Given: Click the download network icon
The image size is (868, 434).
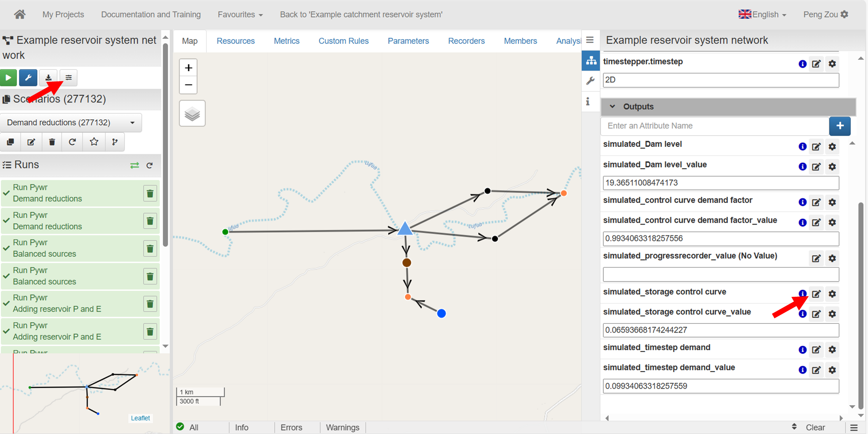Looking at the screenshot, I should click(49, 78).
